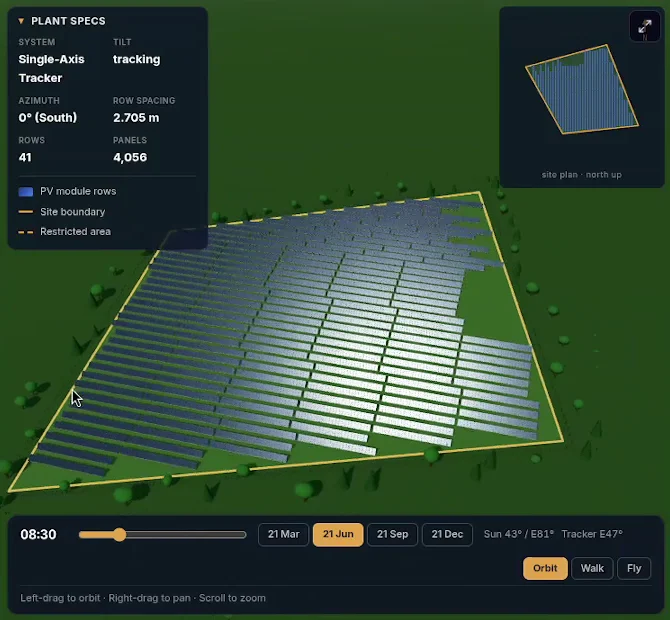
Task: Click the Site boundary legend line
Action: [x=26, y=212]
